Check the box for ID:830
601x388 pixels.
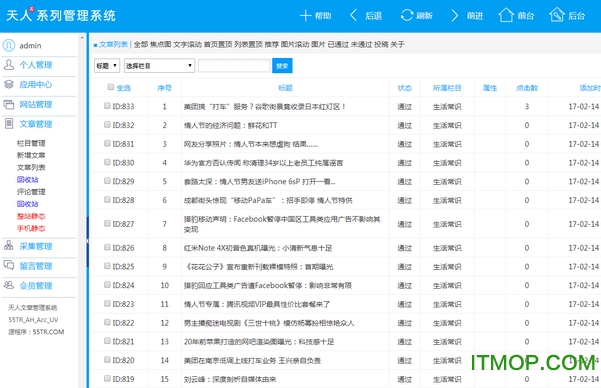click(107, 162)
